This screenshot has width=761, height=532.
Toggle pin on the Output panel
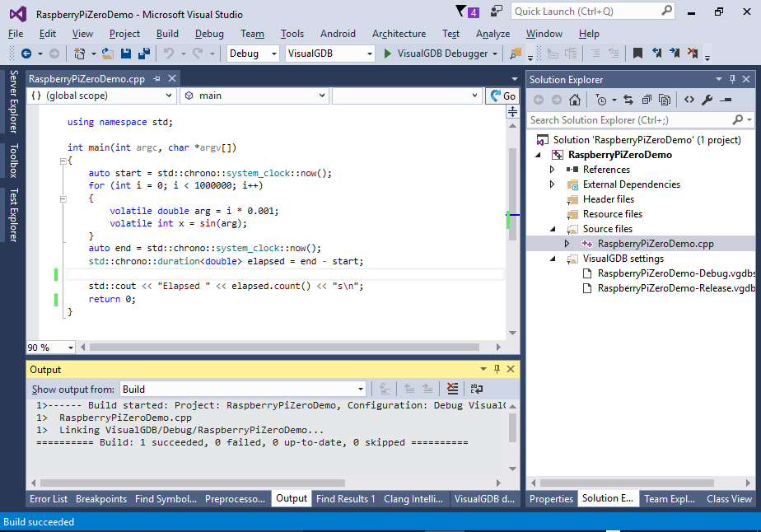[497, 370]
